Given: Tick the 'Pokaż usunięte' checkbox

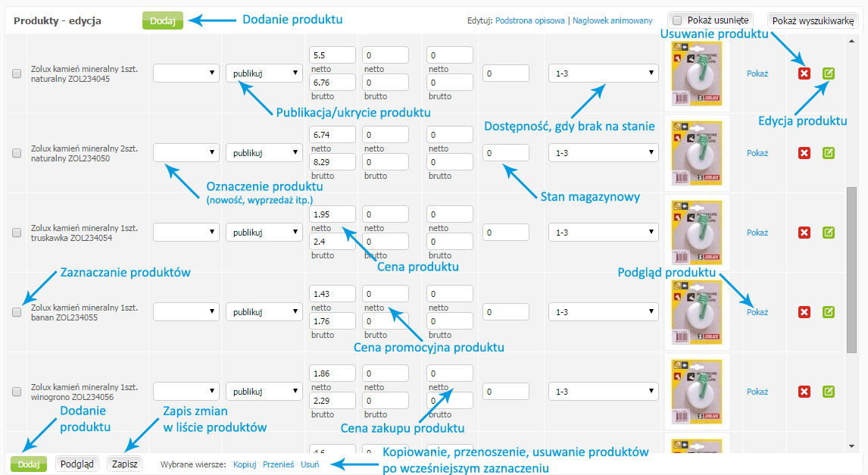Looking at the screenshot, I should [676, 20].
